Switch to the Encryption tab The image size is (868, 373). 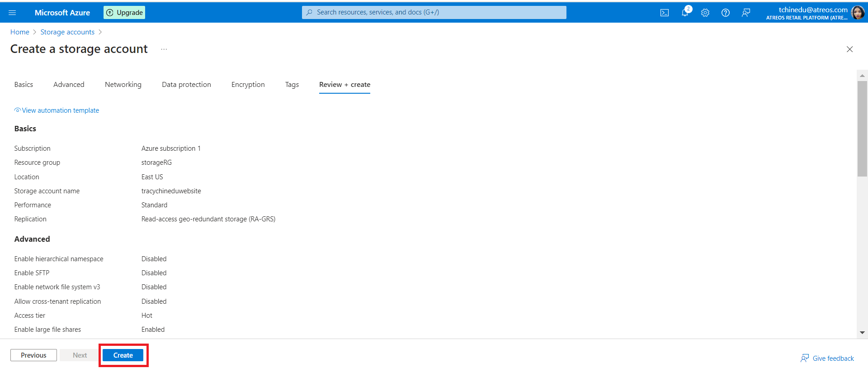coord(248,85)
